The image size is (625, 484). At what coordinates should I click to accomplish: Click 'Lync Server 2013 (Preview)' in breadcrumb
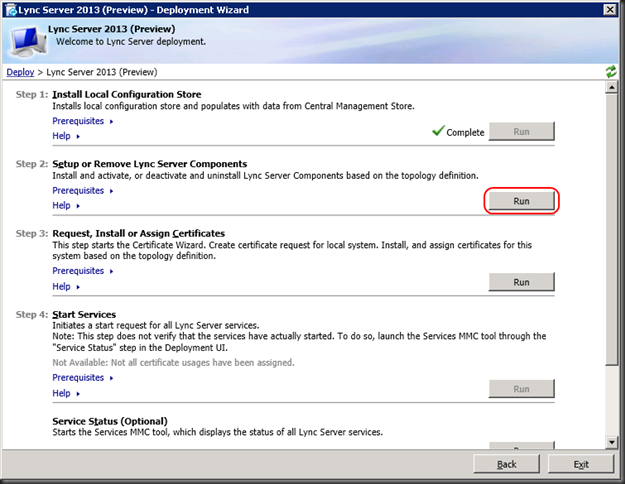102,72
